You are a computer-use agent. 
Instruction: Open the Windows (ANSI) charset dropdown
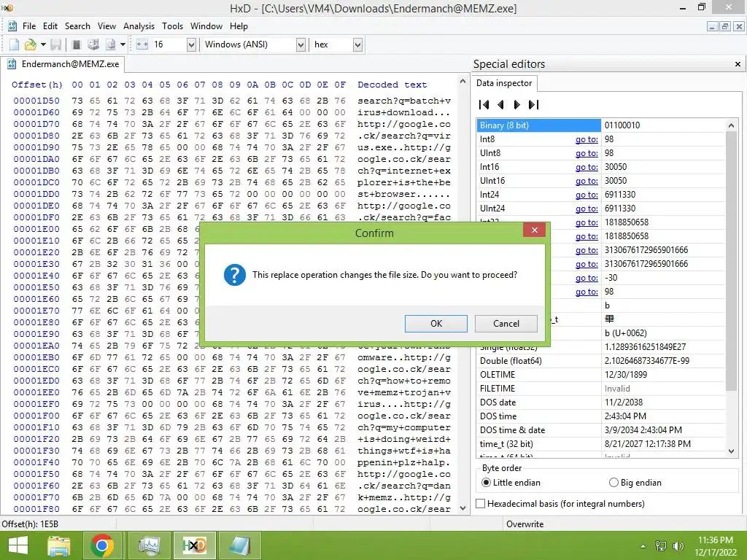click(x=301, y=44)
